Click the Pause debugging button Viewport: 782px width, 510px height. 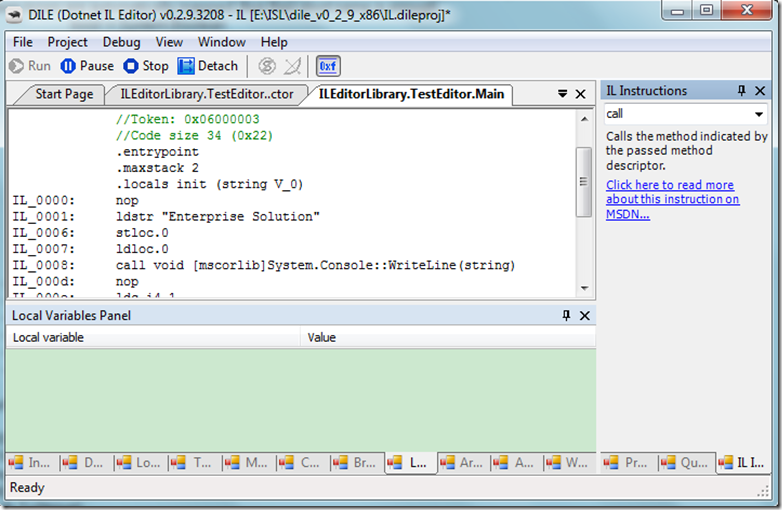click(x=87, y=66)
